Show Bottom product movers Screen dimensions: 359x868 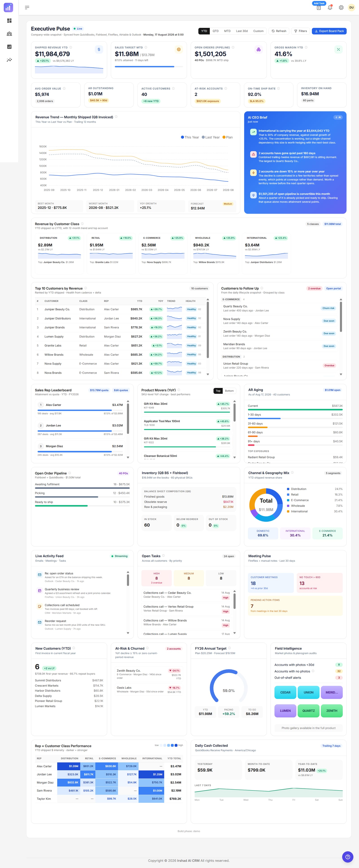pos(230,391)
